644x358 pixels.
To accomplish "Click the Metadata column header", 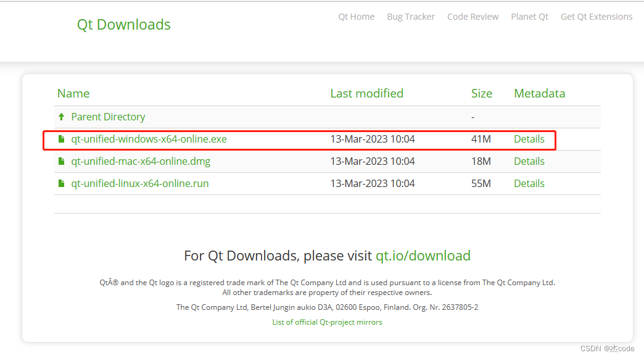I will pyautogui.click(x=539, y=93).
